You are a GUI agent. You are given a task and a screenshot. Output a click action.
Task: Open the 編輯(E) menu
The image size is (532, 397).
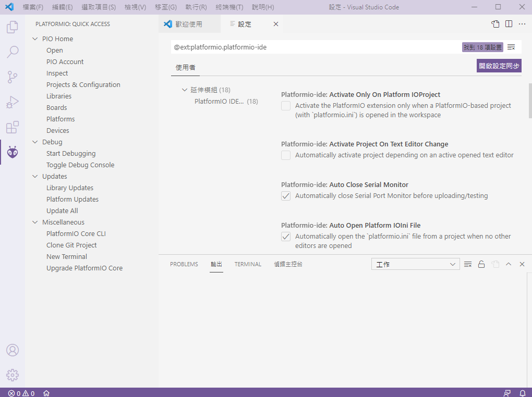63,7
